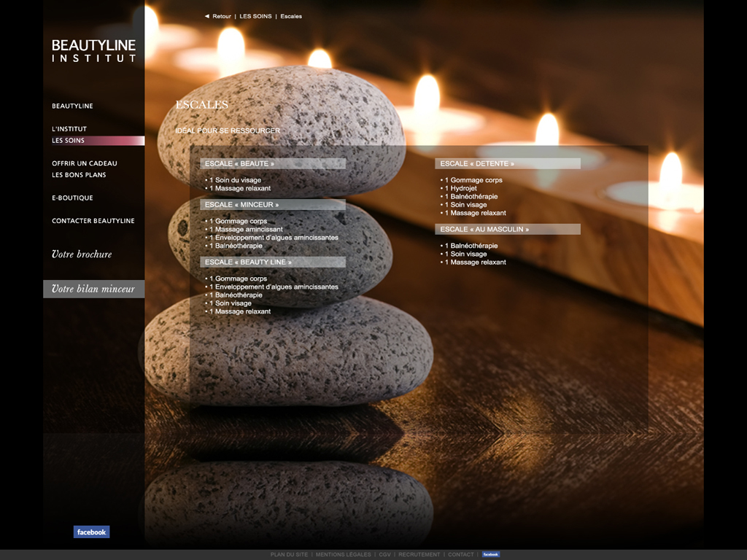Open the Facebook badge in the sidebar
The height and width of the screenshot is (560, 747).
click(x=91, y=532)
